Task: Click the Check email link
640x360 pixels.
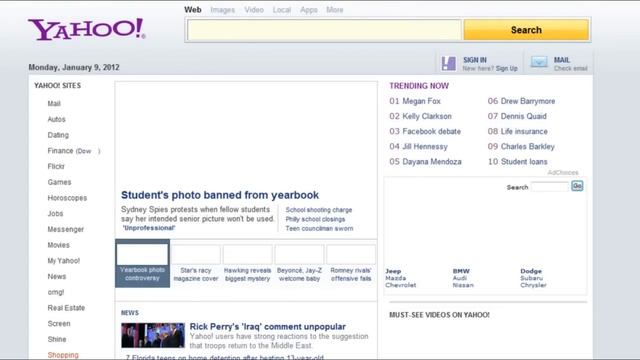Action: 570,69
